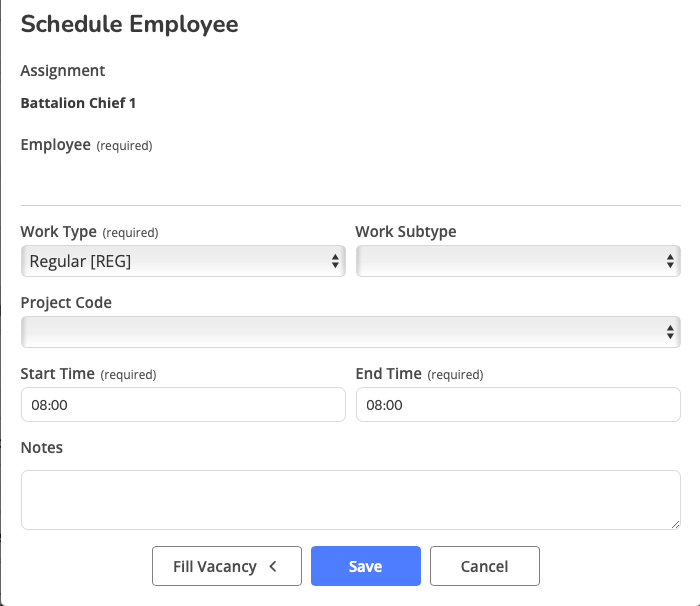700x606 pixels.
Task: Cancel the Schedule Employee dialog
Action: click(x=484, y=566)
